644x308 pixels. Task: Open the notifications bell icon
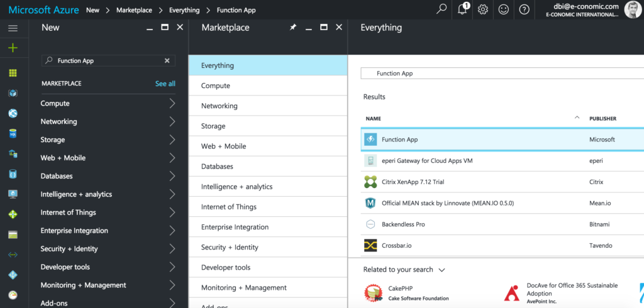[463, 9]
